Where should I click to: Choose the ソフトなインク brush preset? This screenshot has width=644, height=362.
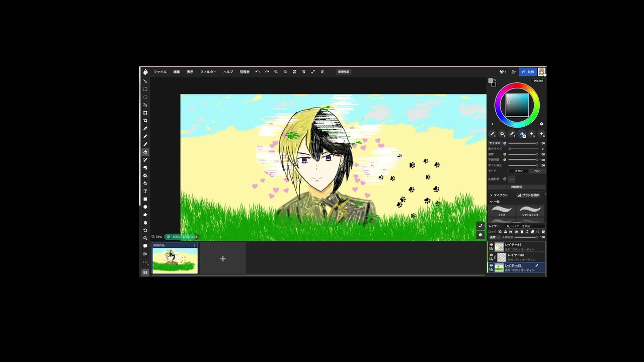pos(530,211)
